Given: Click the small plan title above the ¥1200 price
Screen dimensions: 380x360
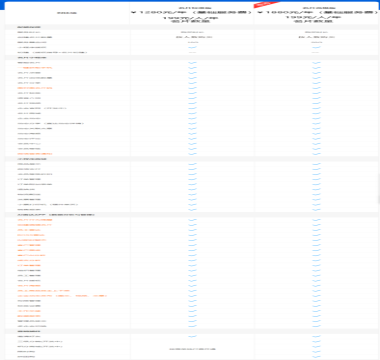Looking at the screenshot, I should pos(191,7).
